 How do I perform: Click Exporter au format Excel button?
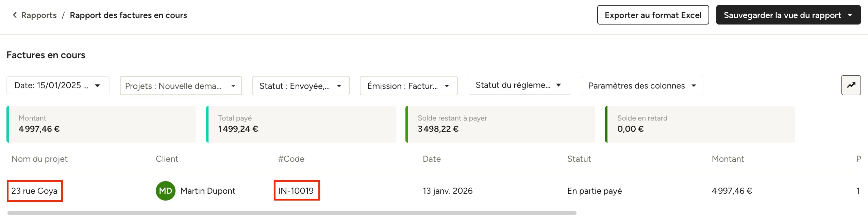[x=653, y=15]
